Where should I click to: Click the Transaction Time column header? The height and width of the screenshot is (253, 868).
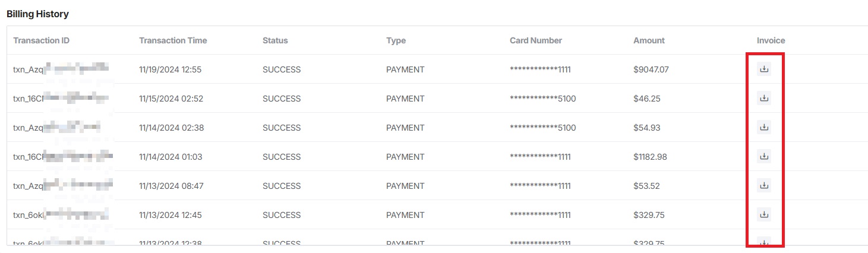(173, 40)
